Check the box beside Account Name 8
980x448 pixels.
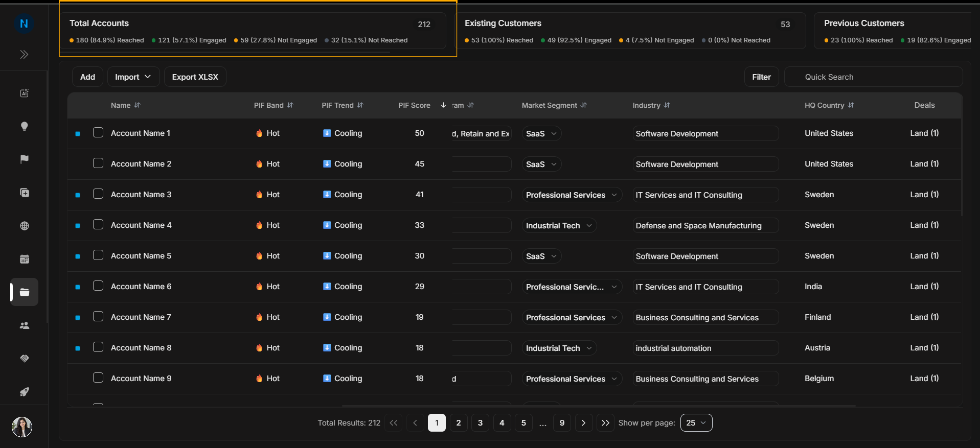(x=98, y=347)
